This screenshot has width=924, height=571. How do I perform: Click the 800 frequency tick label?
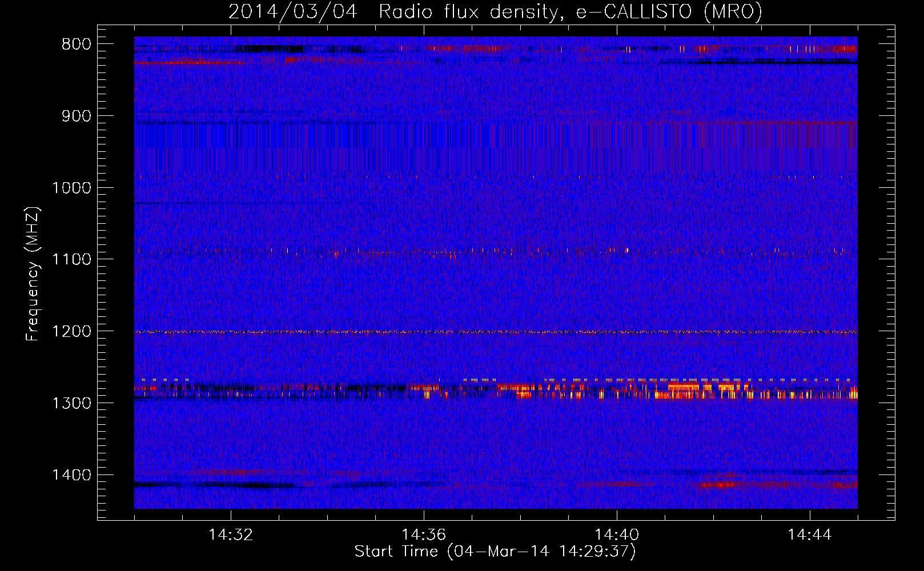pyautogui.click(x=76, y=45)
